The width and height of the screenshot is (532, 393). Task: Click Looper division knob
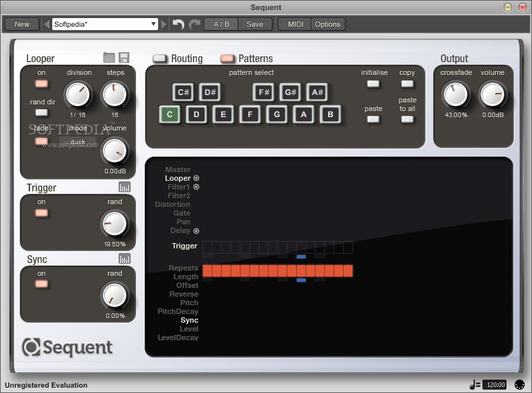tap(78, 94)
